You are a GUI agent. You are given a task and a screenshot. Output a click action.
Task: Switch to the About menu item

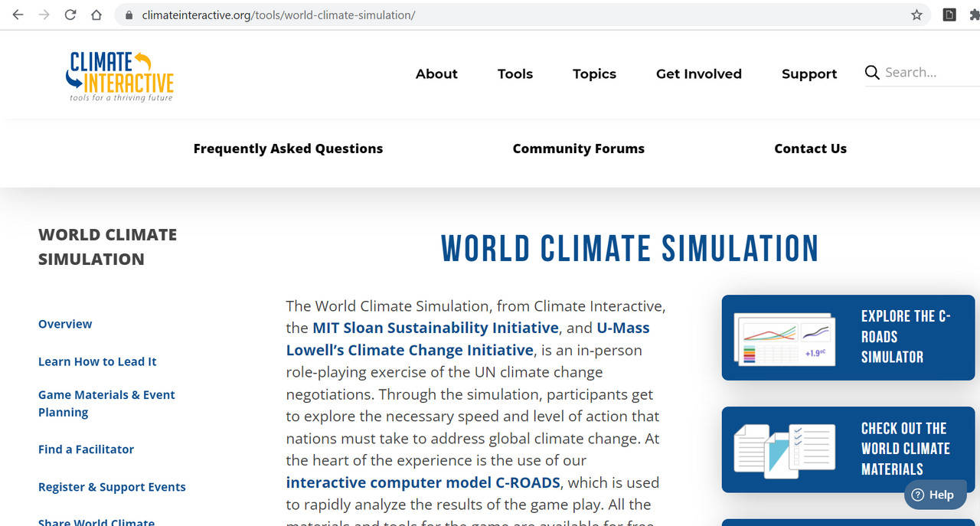click(436, 74)
